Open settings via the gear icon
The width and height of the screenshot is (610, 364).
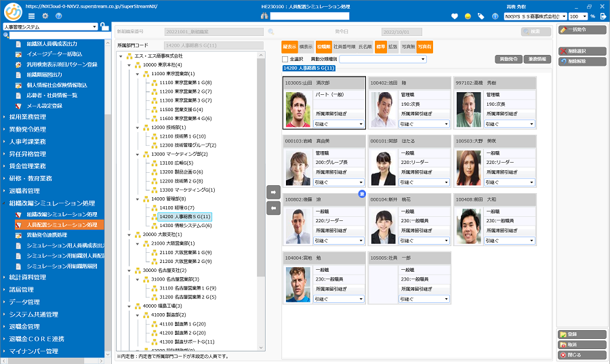(45, 16)
